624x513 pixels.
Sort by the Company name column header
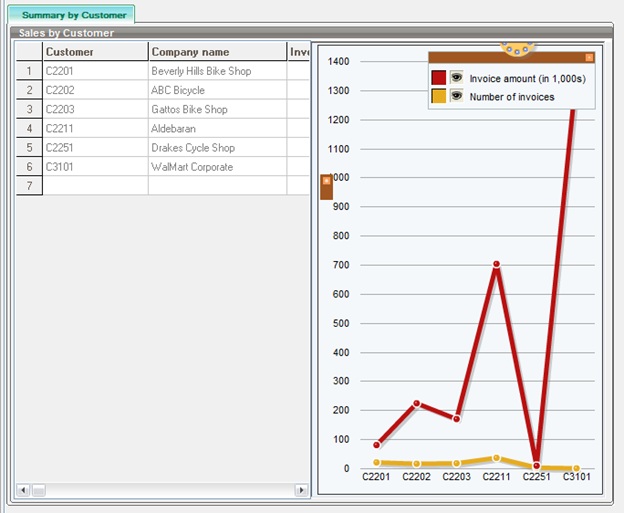tap(217, 52)
